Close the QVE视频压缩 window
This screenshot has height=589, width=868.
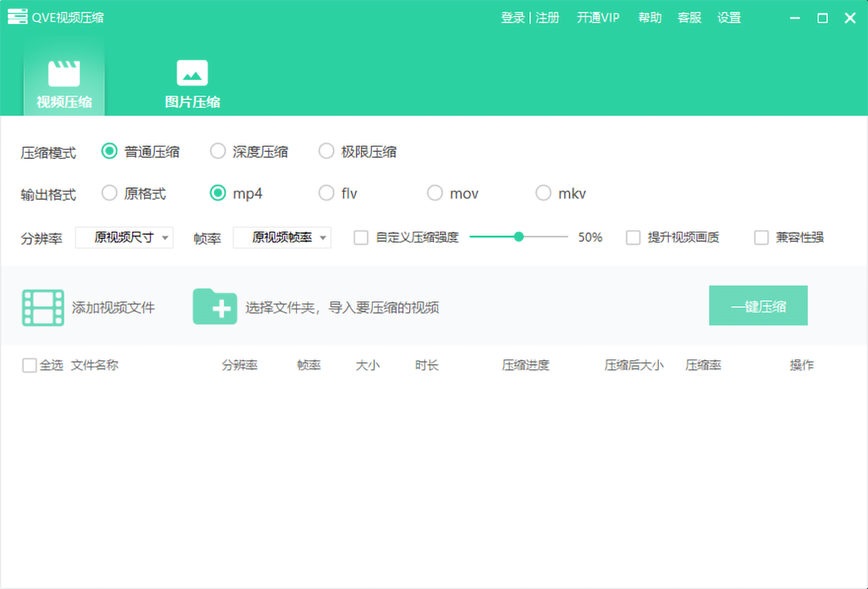(850, 18)
